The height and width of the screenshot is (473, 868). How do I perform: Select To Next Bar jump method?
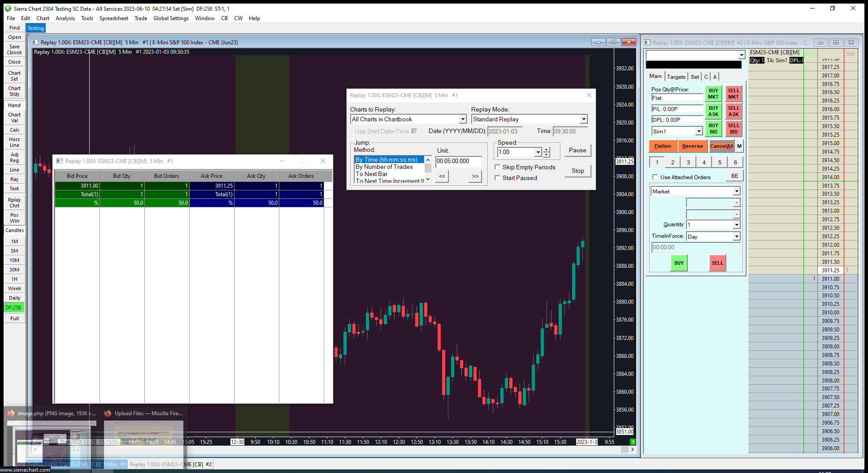(x=372, y=174)
